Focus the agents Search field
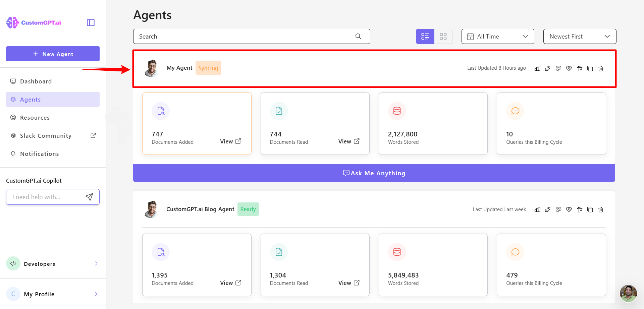The width and height of the screenshot is (644, 309). 252,36
